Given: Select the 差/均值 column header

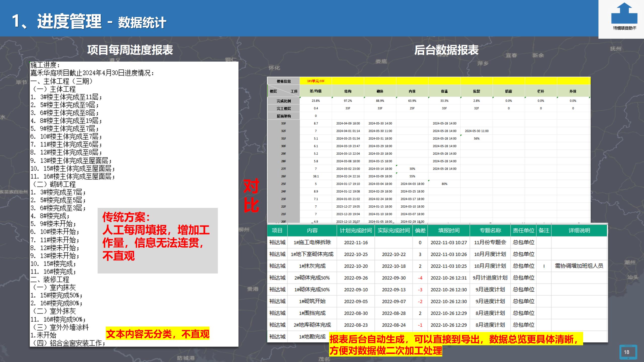Looking at the screenshot, I should click(316, 91).
